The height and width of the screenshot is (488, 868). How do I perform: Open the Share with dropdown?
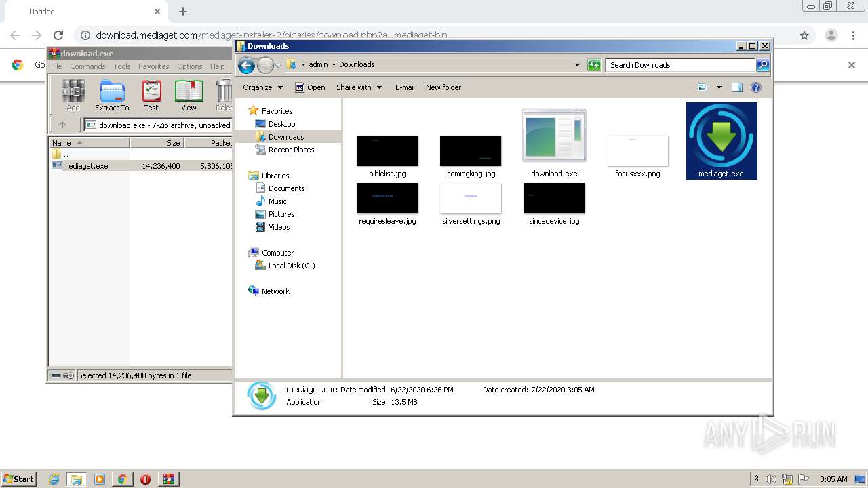pyautogui.click(x=359, y=87)
